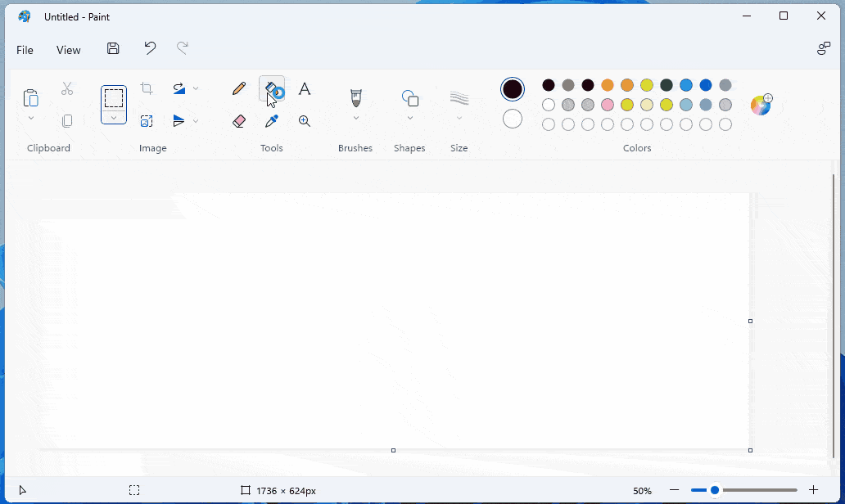845x504 pixels.
Task: Save the image using the save icon
Action: pos(113,48)
